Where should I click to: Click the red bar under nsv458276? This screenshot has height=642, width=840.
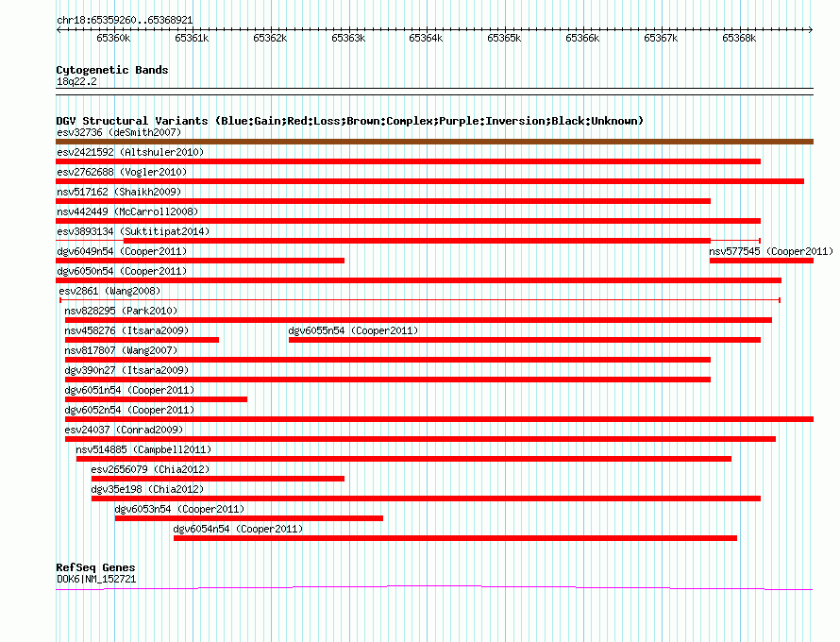(142, 340)
